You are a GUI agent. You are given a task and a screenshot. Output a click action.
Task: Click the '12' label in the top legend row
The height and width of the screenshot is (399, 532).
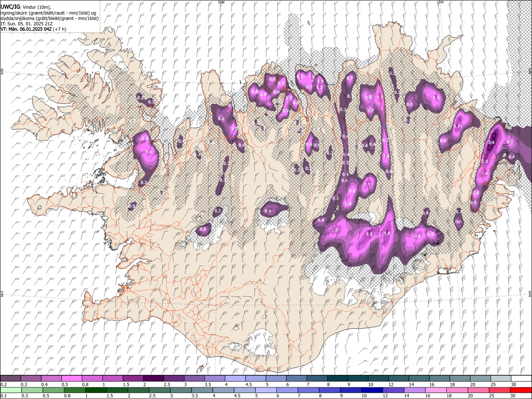click(x=391, y=384)
